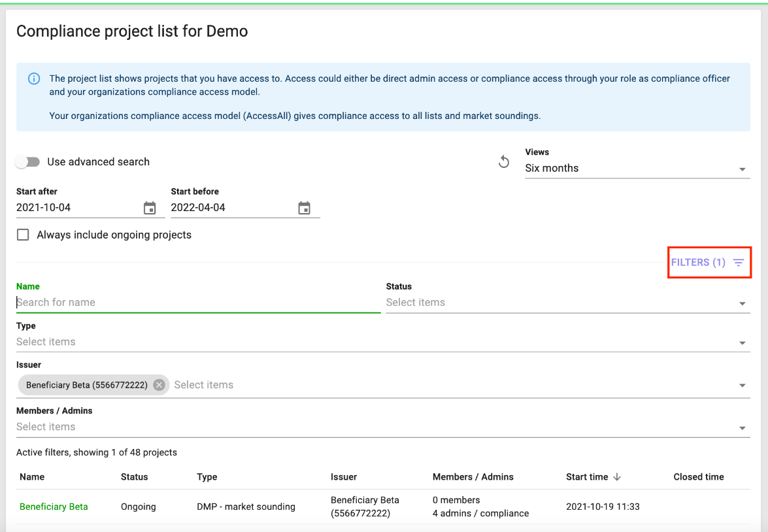Sort by the Start time column header

(x=587, y=476)
